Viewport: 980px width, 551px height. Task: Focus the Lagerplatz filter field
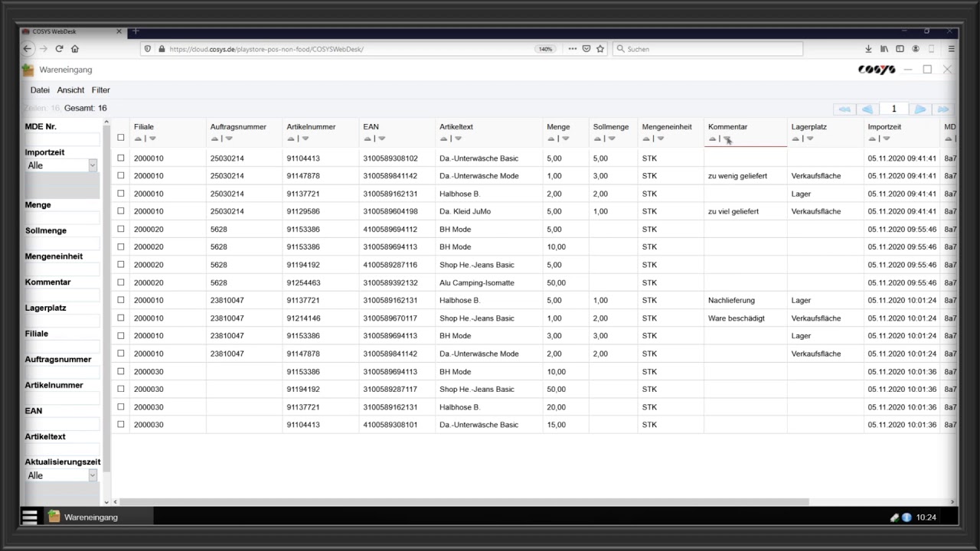(x=62, y=321)
